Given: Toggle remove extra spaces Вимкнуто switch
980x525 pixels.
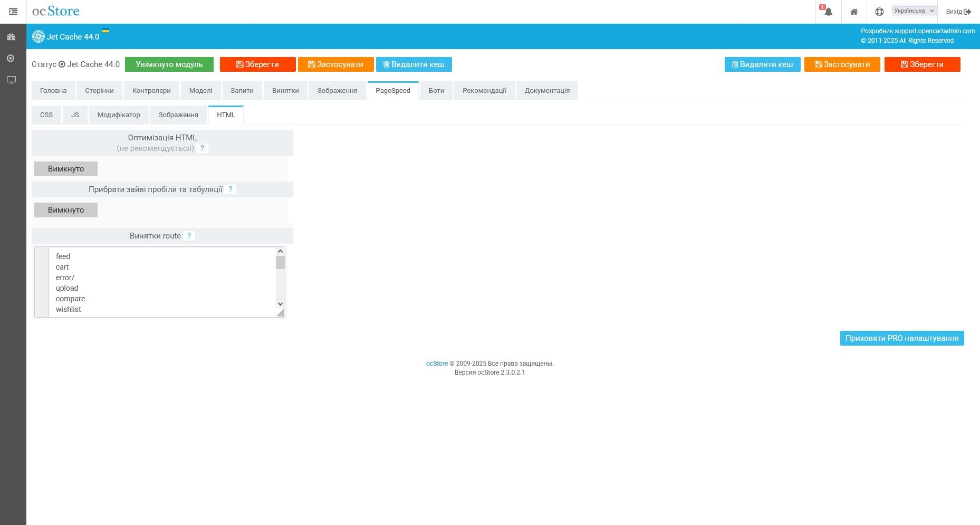Looking at the screenshot, I should [x=66, y=210].
